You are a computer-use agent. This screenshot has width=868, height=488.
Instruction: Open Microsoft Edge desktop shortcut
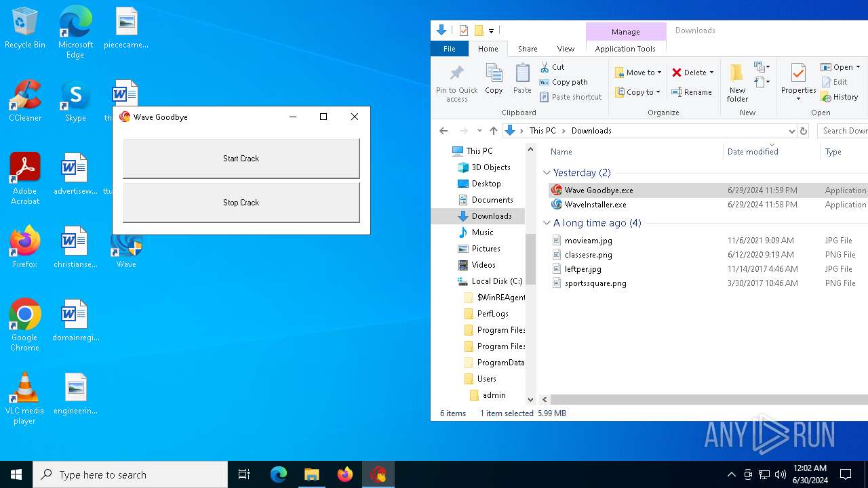click(x=75, y=33)
